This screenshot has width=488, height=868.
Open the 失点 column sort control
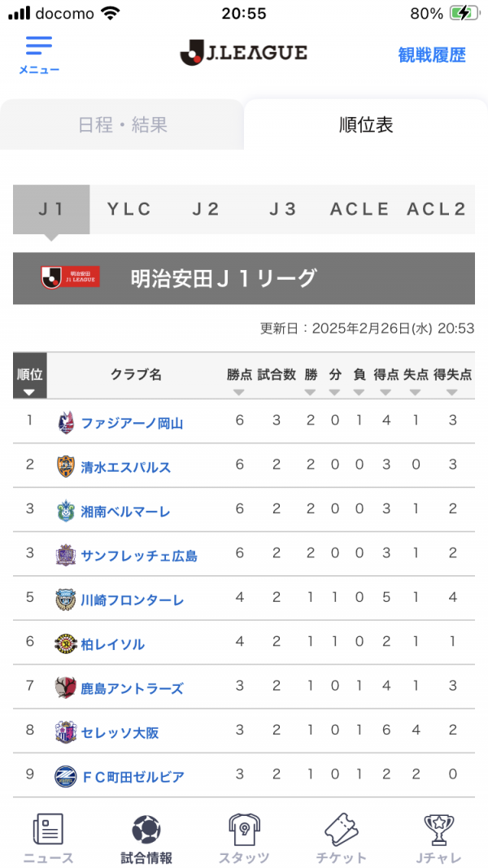416,390
